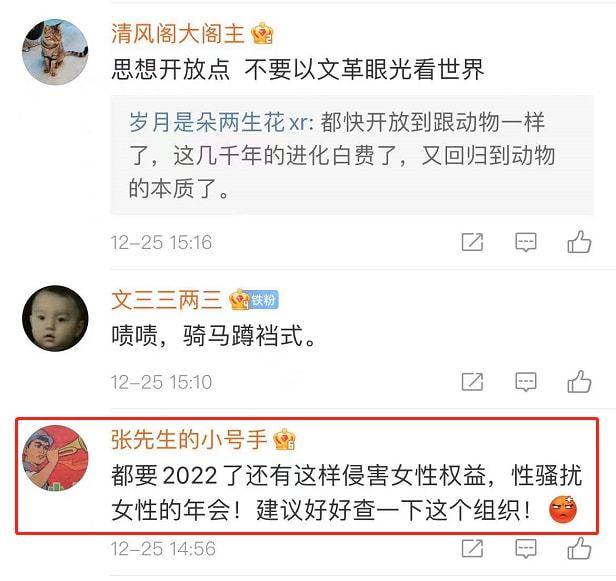Tap crown badge beside 清风阁大阁主

pos(262,33)
